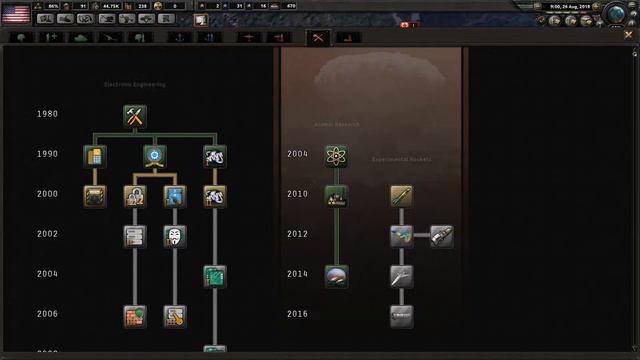640x360 pixels.
Task: Switch to the anchor naval research tab
Action: tap(180, 38)
